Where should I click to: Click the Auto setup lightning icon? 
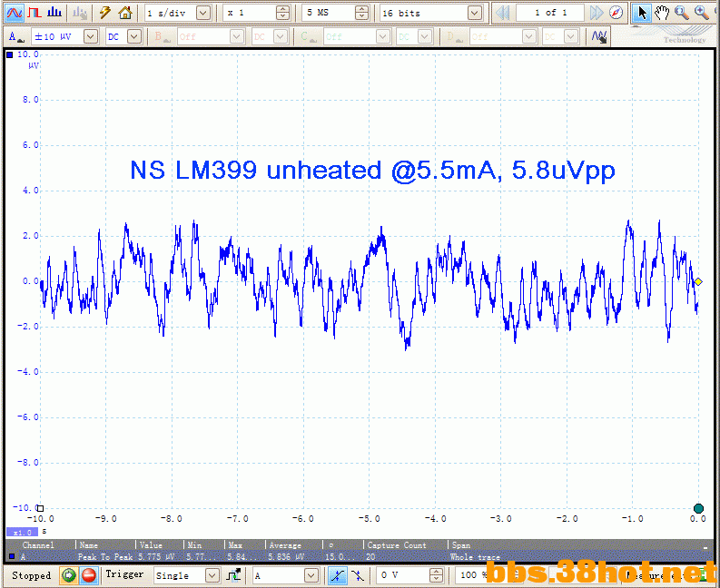coord(105,13)
